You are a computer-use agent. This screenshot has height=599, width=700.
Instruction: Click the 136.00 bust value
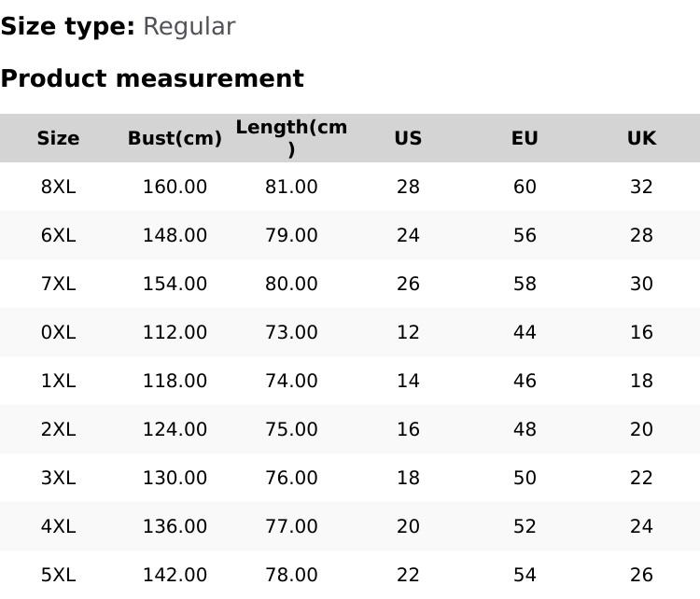click(175, 526)
